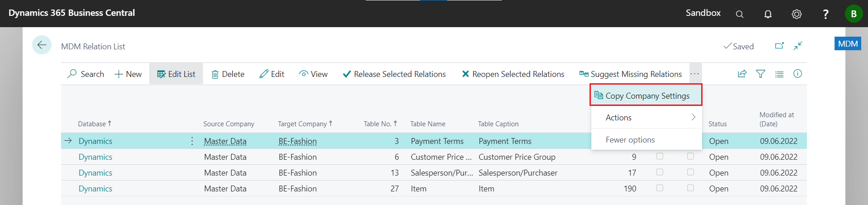Click the more options ellipsis in toolbar
This screenshot has height=205, width=868.
pyautogui.click(x=695, y=74)
